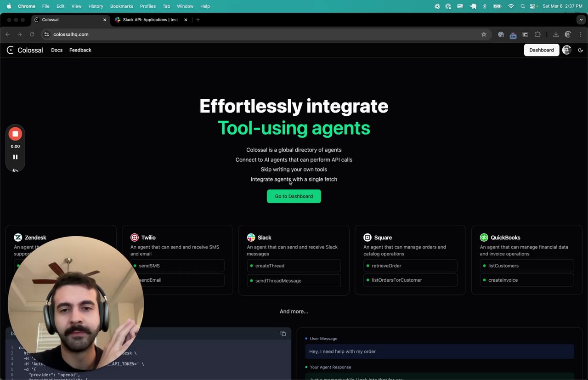Viewport: 588px width, 380px height.
Task: Click the QuickBooks logo icon
Action: pyautogui.click(x=484, y=238)
